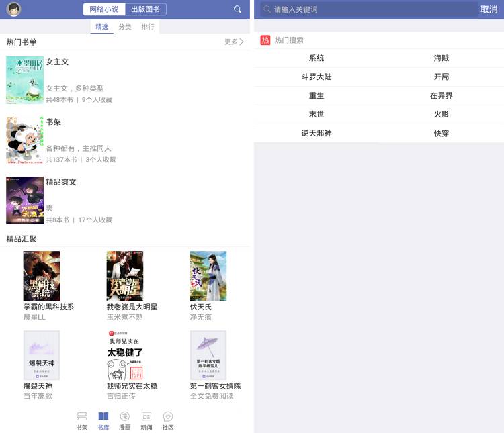The image size is (504, 433).
Task: Select the 分类 tab
Action: pos(125,27)
